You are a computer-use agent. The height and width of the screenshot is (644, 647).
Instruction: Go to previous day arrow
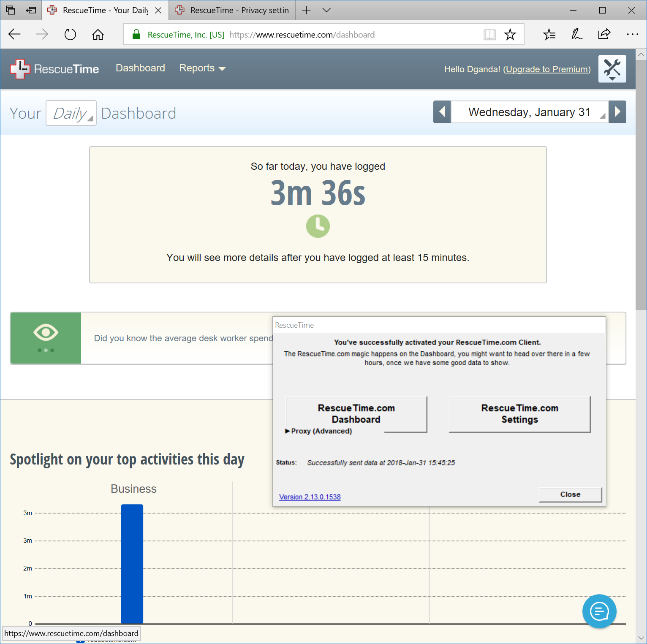(442, 112)
